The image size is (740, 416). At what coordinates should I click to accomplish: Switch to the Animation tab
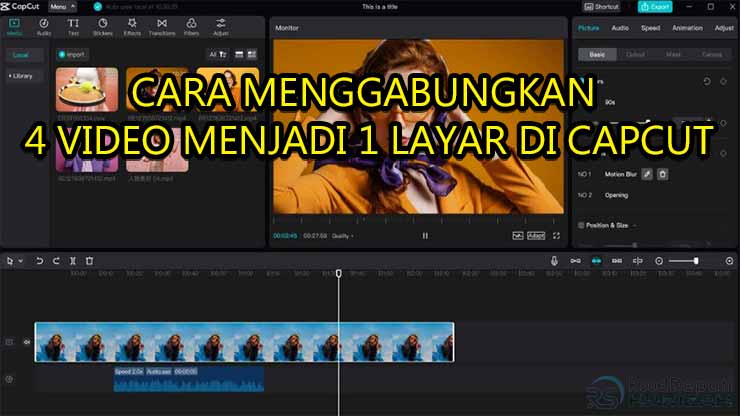(687, 28)
